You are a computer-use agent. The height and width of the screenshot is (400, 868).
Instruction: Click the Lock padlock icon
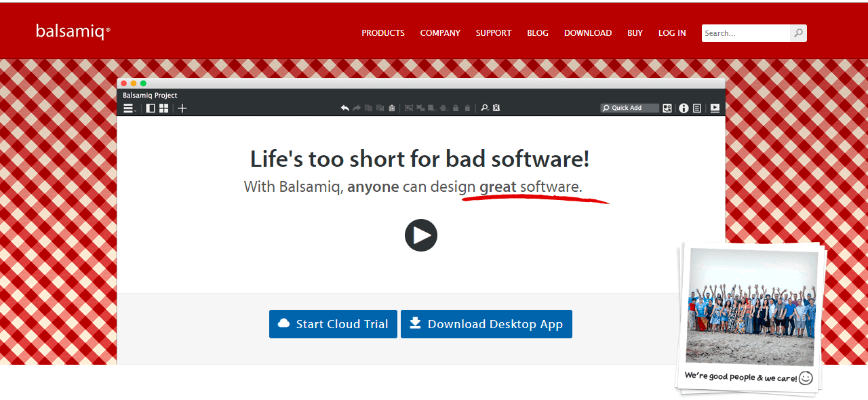coord(456,108)
